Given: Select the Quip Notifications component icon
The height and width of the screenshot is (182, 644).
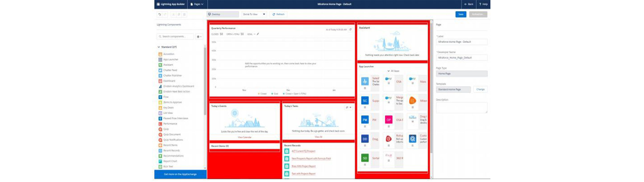Looking at the screenshot, I should (160, 140).
